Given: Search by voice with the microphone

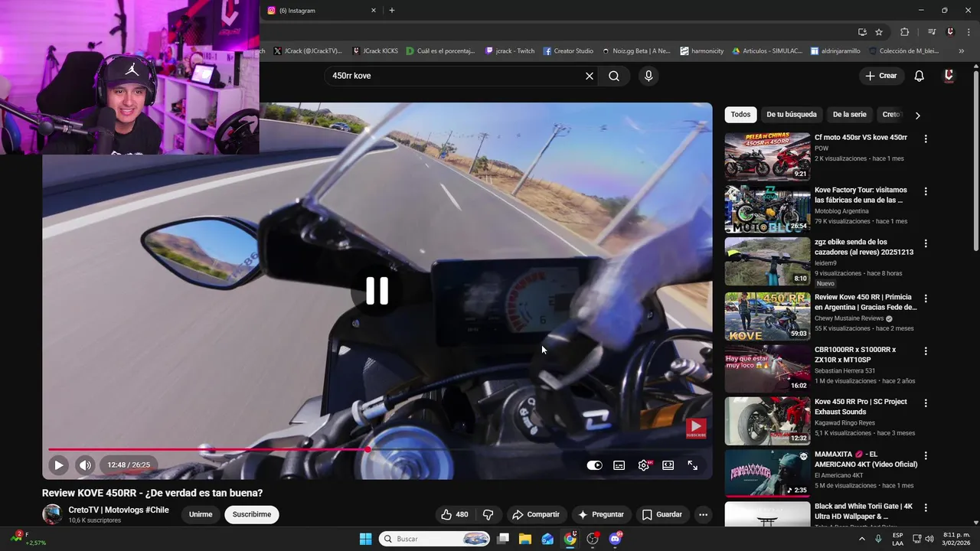Looking at the screenshot, I should coord(648,76).
